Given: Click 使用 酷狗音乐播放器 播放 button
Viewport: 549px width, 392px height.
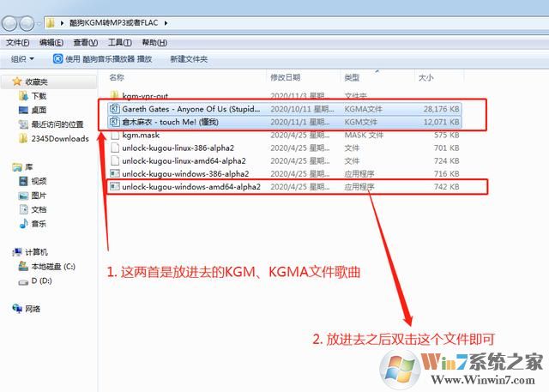Looking at the screenshot, I should 103,59.
